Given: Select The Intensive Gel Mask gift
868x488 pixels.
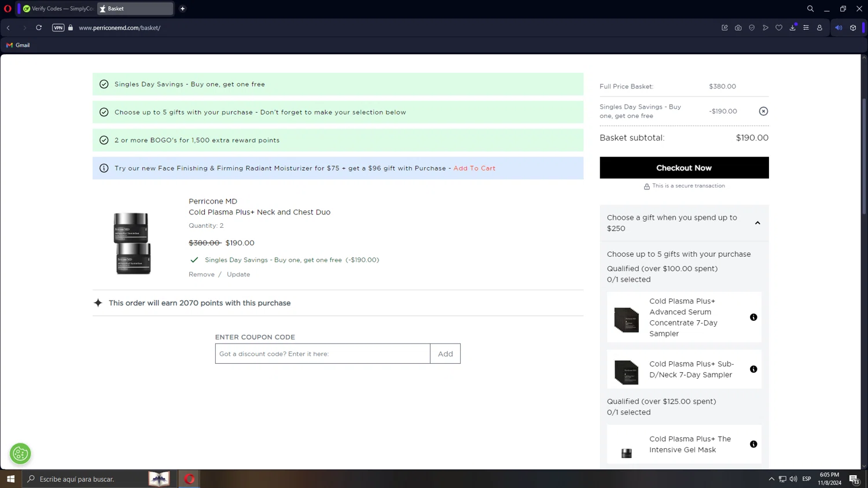Looking at the screenshot, I should pyautogui.click(x=684, y=445).
